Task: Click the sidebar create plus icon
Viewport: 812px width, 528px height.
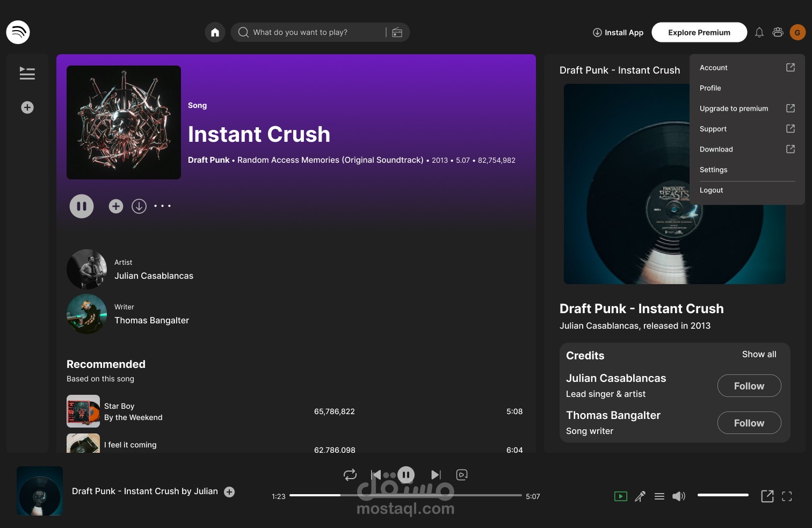Action: click(27, 107)
